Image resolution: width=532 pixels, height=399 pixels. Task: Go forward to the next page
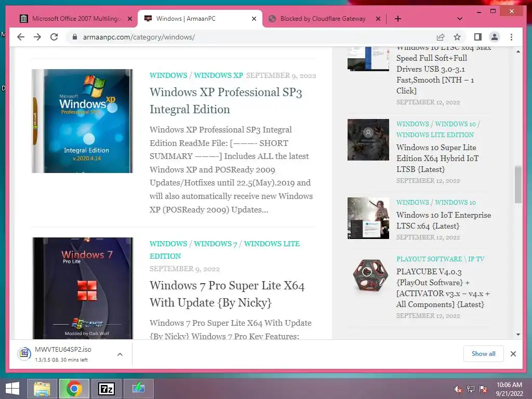click(37, 37)
